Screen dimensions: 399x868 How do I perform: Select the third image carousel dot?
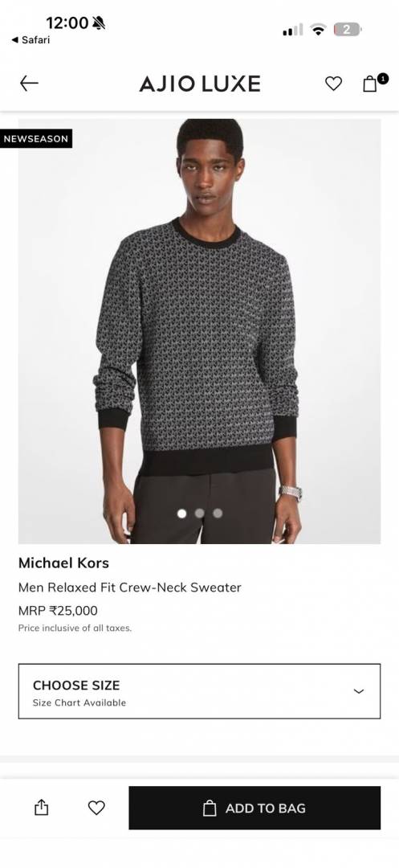218,513
